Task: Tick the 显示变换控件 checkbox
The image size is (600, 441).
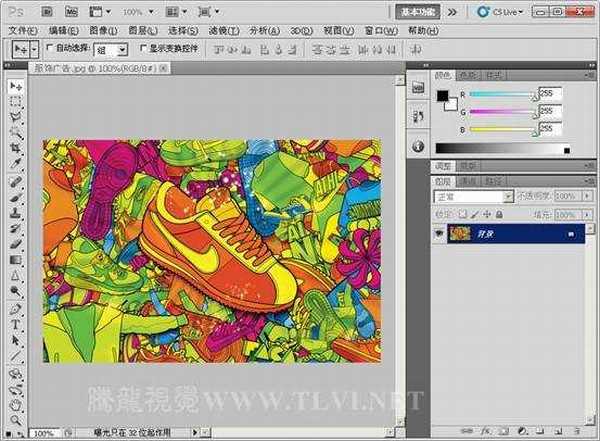Action: coord(142,48)
